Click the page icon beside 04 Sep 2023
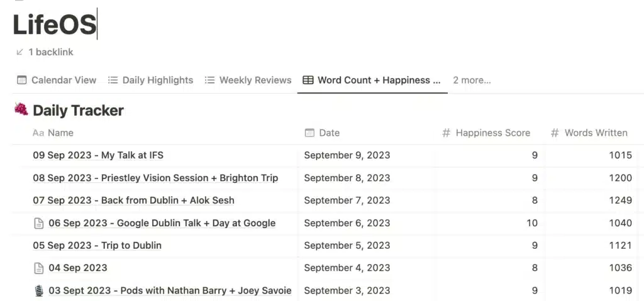The height and width of the screenshot is (301, 644). pos(38,268)
